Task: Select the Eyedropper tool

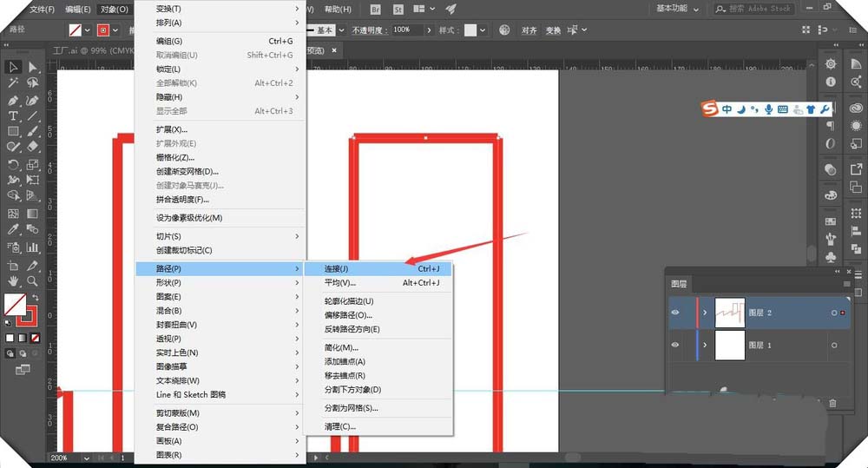Action: [14, 229]
